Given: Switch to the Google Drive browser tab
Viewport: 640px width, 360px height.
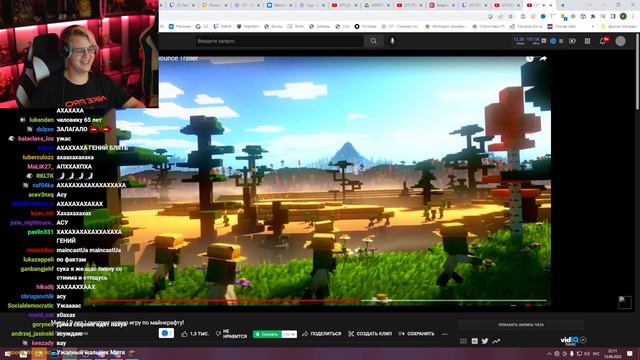Looking at the screenshot, I should [x=376, y=5].
